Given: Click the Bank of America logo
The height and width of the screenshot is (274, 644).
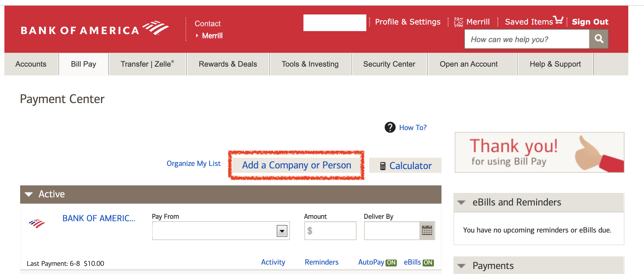Looking at the screenshot, I should (x=94, y=29).
